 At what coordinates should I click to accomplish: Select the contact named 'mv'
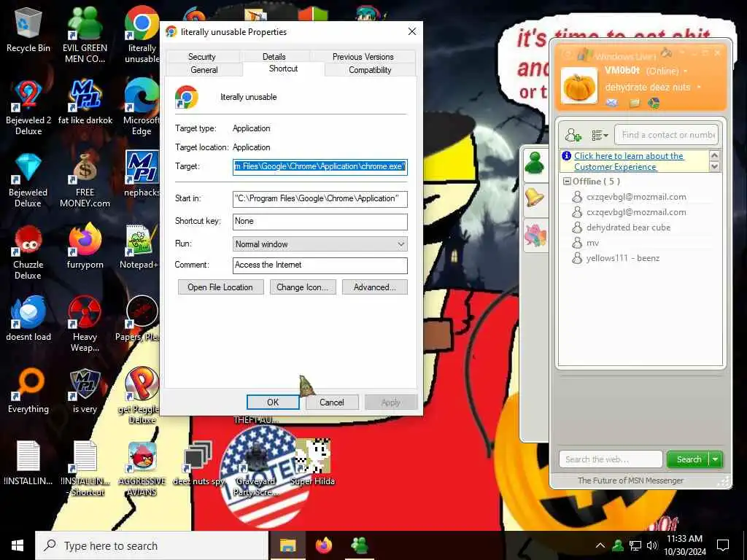click(x=592, y=243)
